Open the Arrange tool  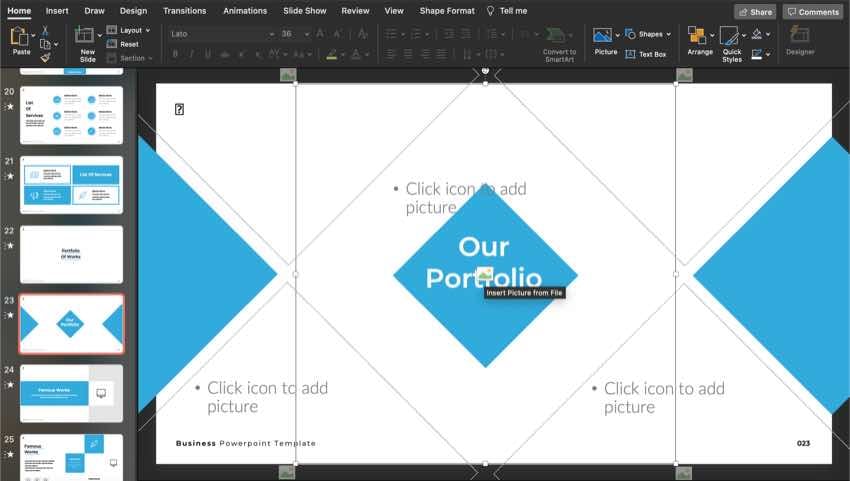699,38
